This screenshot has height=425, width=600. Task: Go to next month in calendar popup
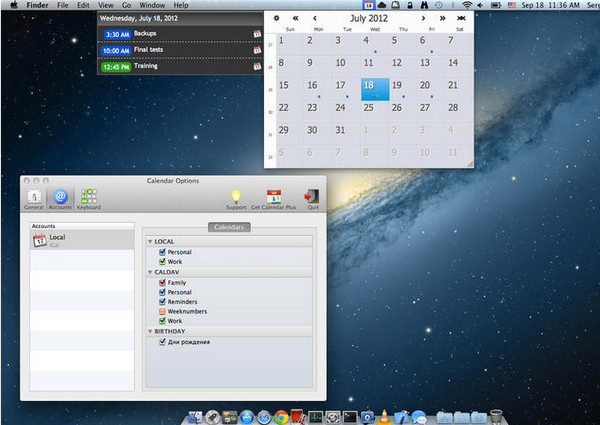[x=423, y=18]
